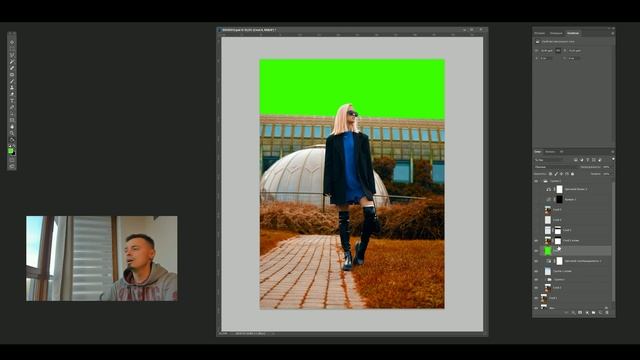Click the shape layers filter icon
640x360 pixels.
593,160
